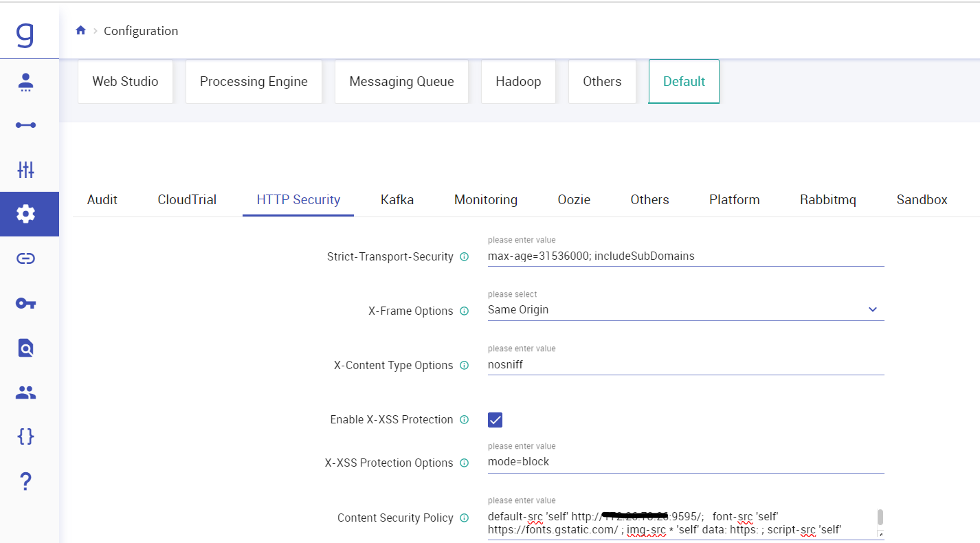980x543 pixels.
Task: Select the sliders icon in sidebar
Action: [x=25, y=169]
